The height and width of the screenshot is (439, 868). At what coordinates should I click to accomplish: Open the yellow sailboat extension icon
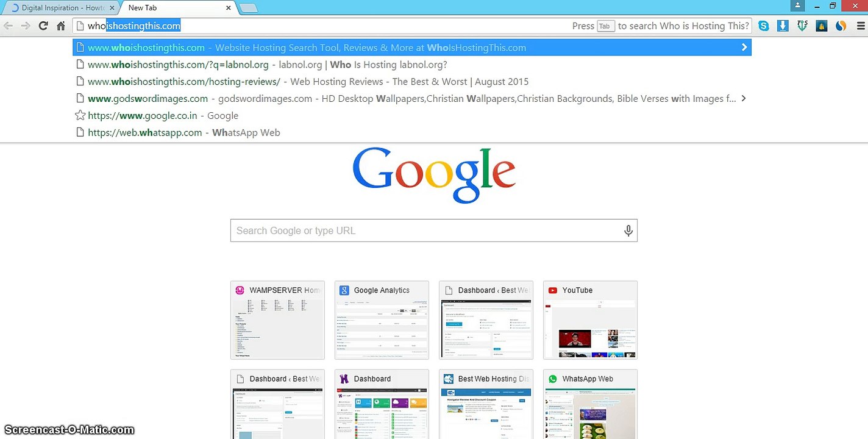(822, 26)
